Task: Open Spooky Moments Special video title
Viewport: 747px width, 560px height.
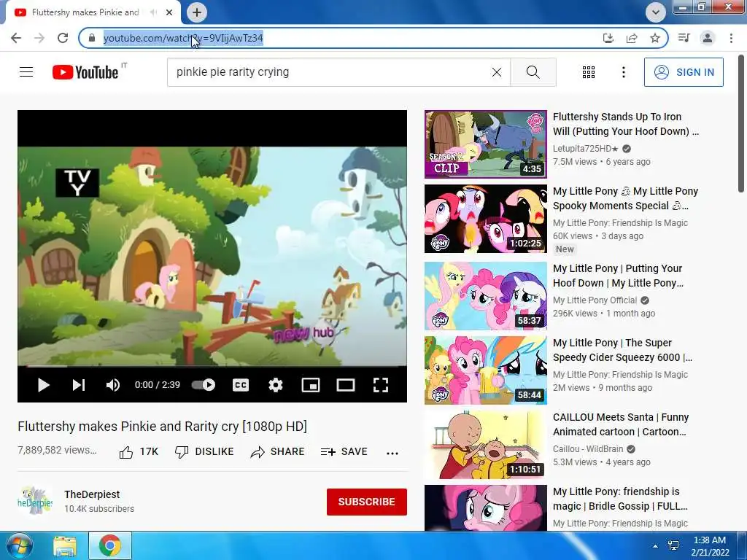Action: [x=625, y=198]
